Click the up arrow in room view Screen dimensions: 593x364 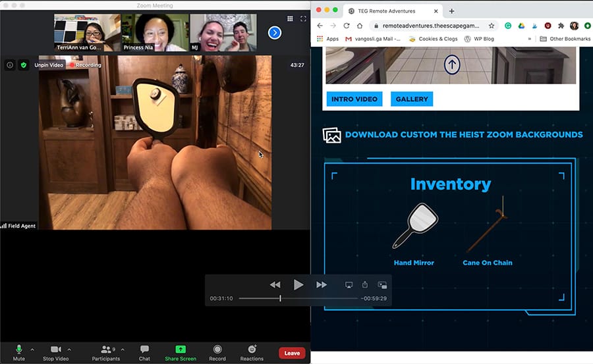tap(452, 65)
